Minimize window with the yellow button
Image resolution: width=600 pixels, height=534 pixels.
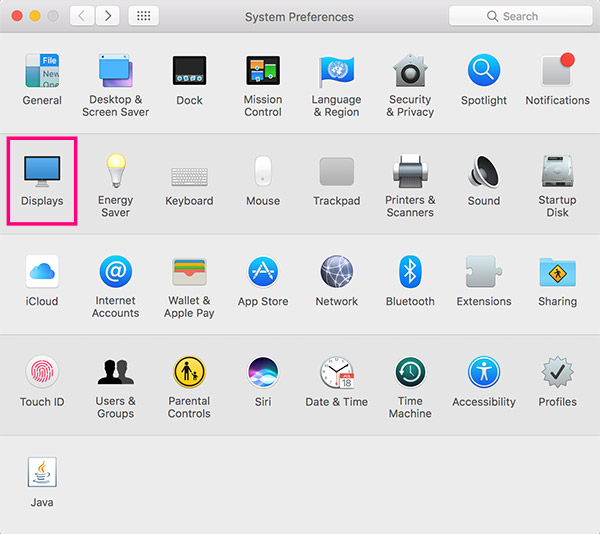[x=35, y=16]
